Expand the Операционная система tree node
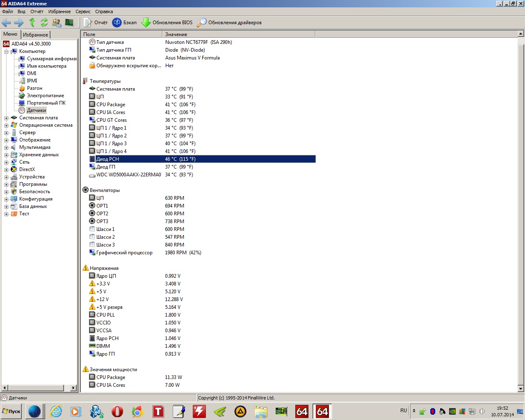 pos(6,126)
